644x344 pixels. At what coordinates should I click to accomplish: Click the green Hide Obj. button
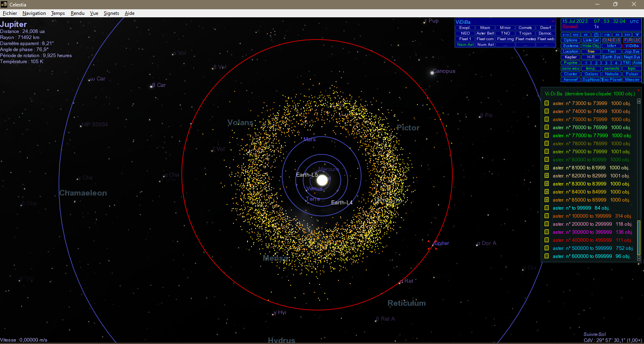(x=591, y=46)
